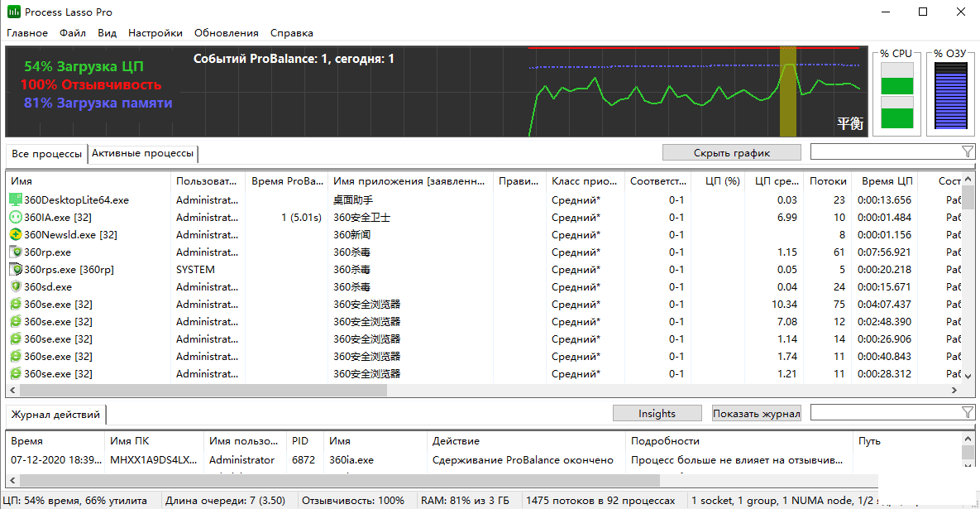Screen dimensions: 980x509
Task: Sort by the Класс прио... column header
Action: click(585, 180)
